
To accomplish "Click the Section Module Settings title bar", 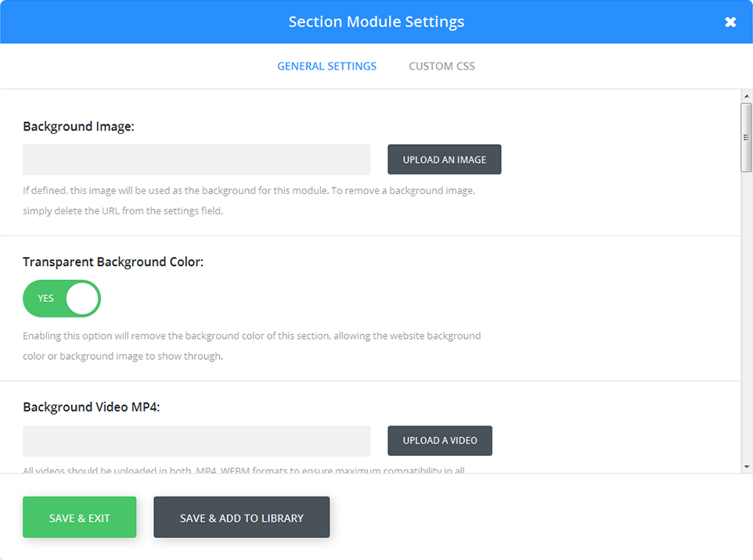I will click(376, 22).
